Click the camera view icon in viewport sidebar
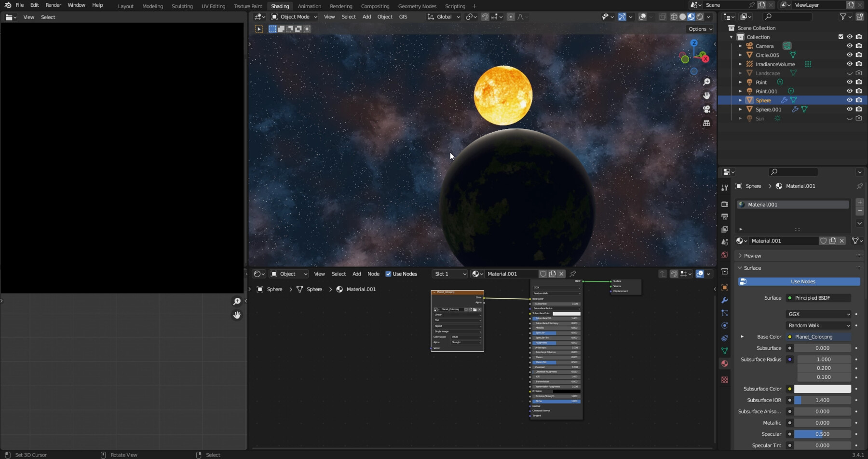The width and height of the screenshot is (868, 459). click(x=707, y=109)
